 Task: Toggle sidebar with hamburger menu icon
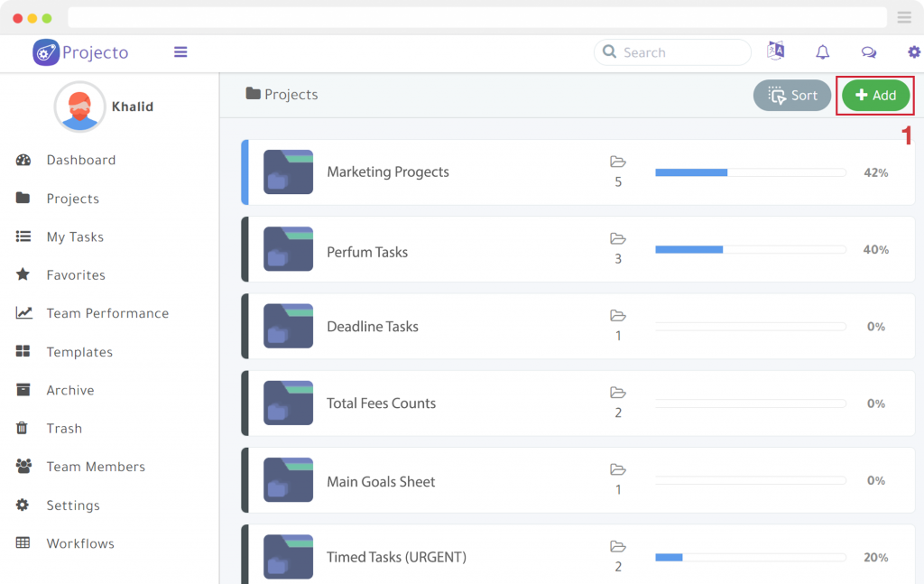click(180, 52)
